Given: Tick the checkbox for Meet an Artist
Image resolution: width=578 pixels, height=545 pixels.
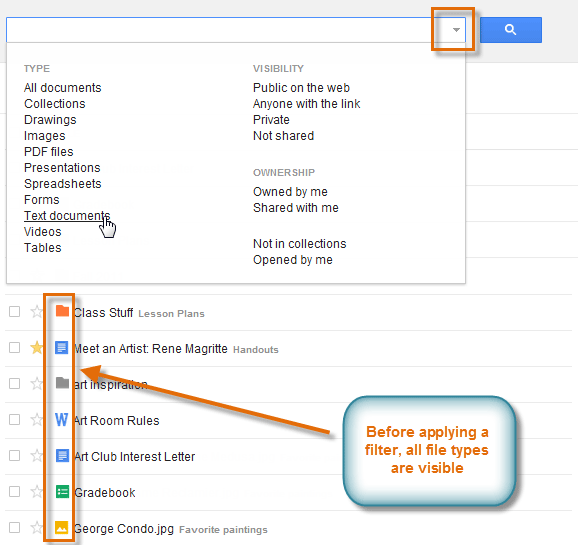Looking at the screenshot, I should pyautogui.click(x=14, y=347).
